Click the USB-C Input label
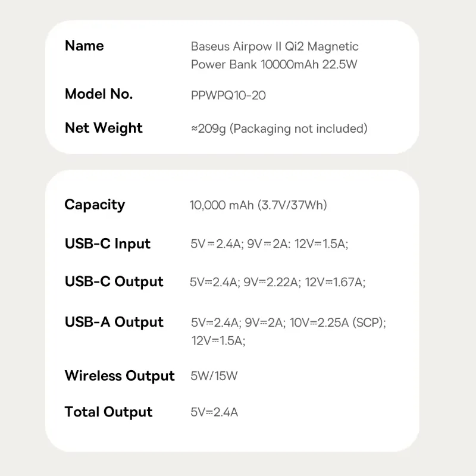Screen dimensions: 476x476 (x=108, y=244)
